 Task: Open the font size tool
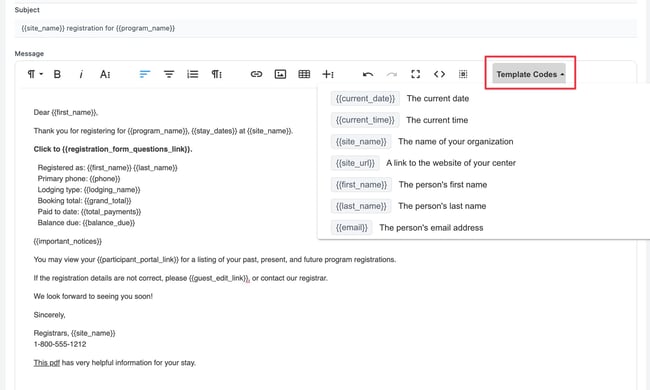[105, 74]
